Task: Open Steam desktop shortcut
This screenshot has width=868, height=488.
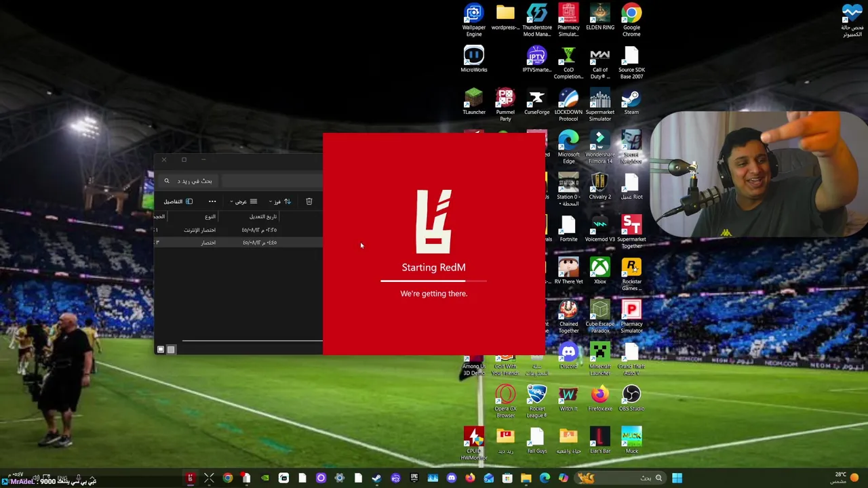Action: 631,101
